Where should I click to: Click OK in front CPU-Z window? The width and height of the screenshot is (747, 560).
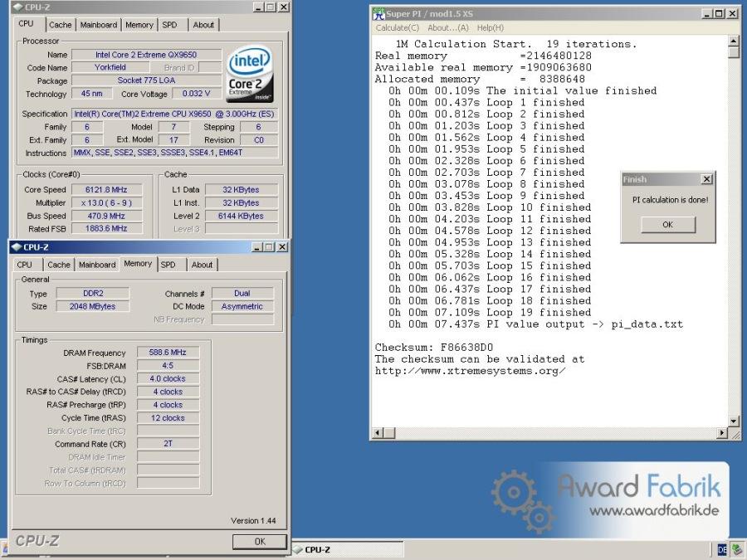pyautogui.click(x=260, y=542)
